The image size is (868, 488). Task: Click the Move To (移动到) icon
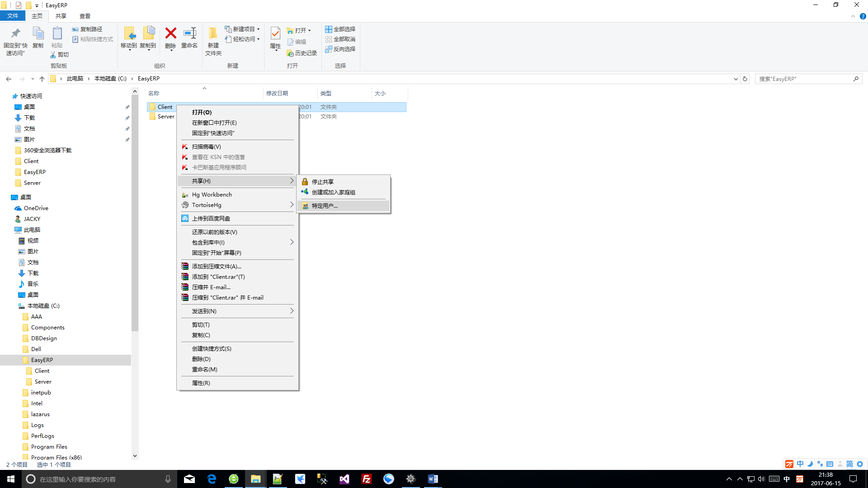pos(129,33)
